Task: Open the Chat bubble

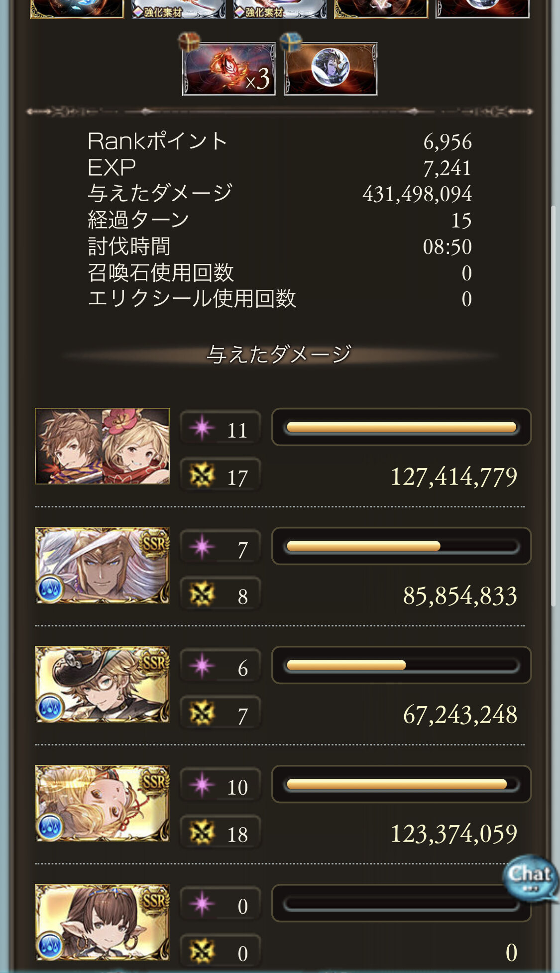Action: pyautogui.click(x=531, y=878)
